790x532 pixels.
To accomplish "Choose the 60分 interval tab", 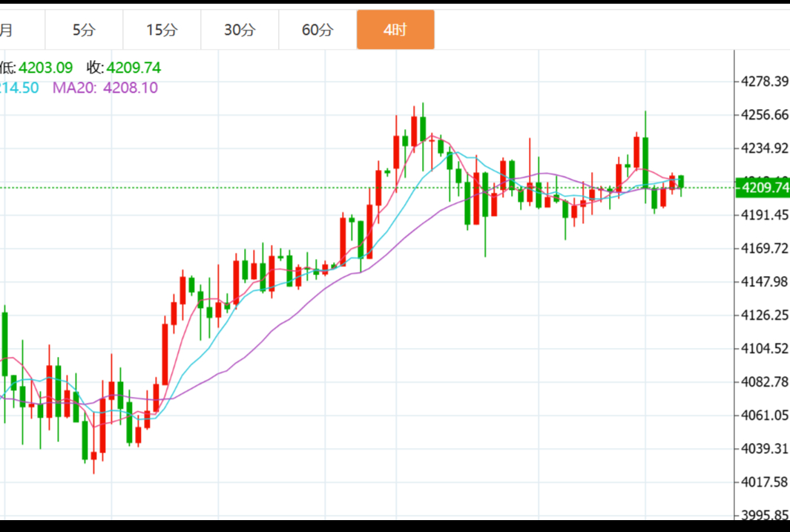I will coord(317,30).
